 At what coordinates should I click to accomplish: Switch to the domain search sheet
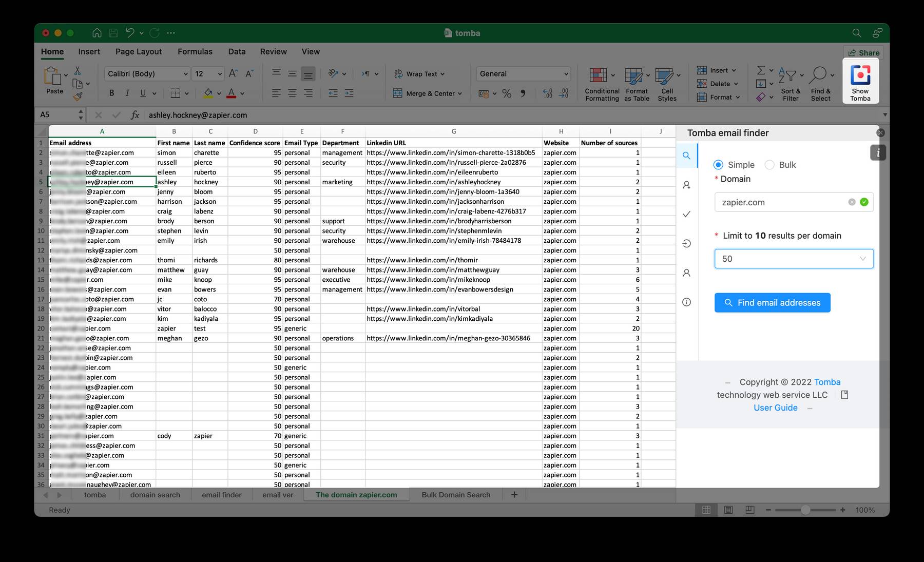point(155,495)
